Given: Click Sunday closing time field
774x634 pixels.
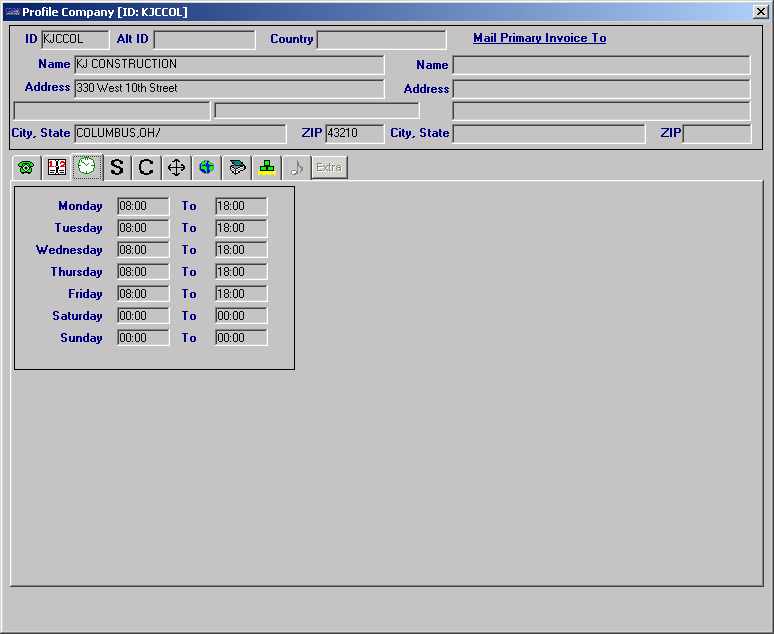Looking at the screenshot, I should (241, 338).
